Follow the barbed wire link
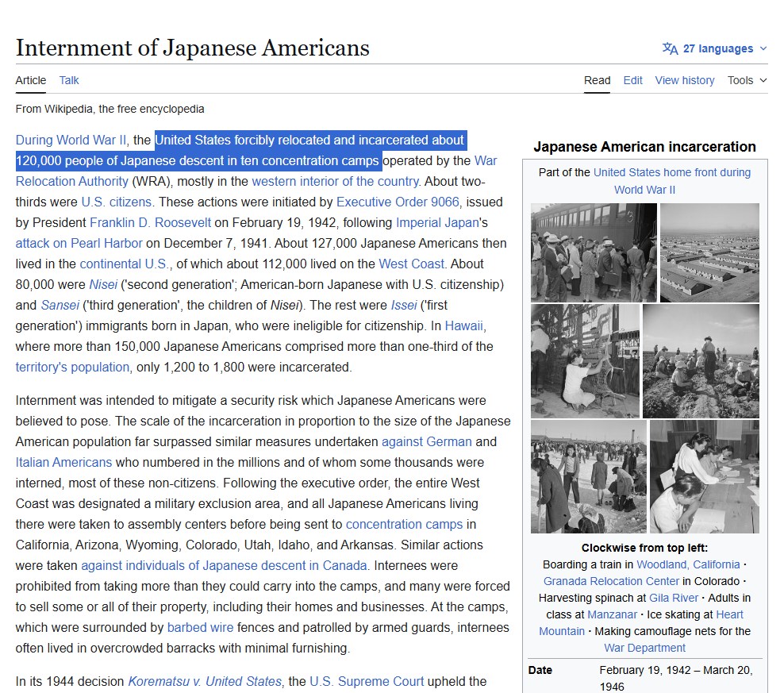 click(x=200, y=627)
